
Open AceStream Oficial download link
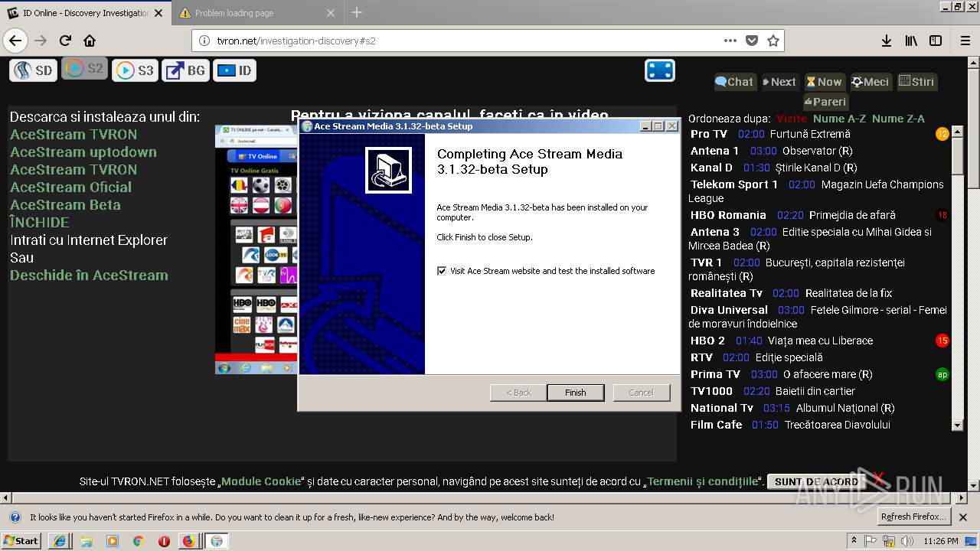click(x=70, y=187)
